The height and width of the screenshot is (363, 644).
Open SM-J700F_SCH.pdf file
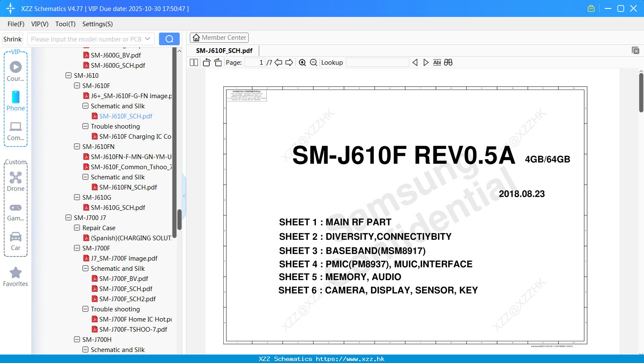122,289
